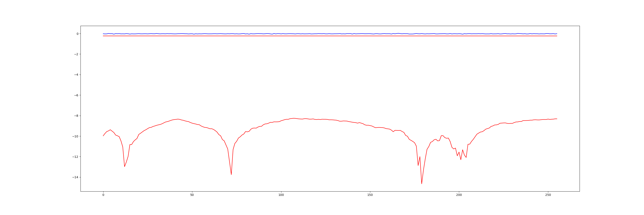Click the red curve's first dip near −13
The height and width of the screenshot is (215, 644).
pos(125,166)
